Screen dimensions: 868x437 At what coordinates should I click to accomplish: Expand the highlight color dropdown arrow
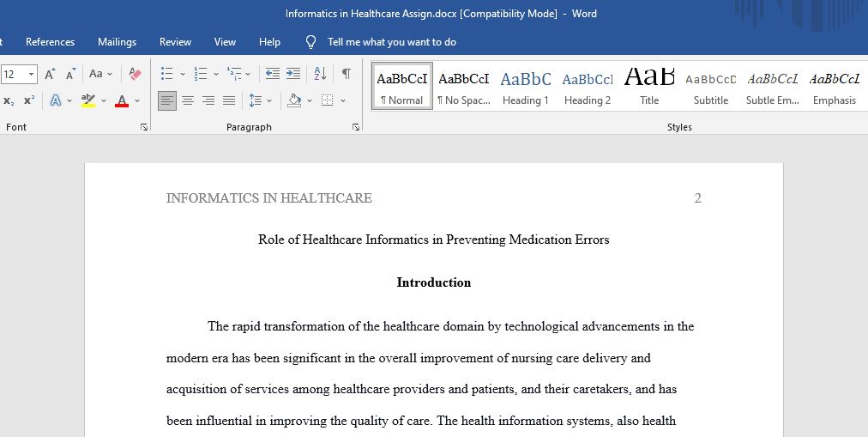click(104, 100)
